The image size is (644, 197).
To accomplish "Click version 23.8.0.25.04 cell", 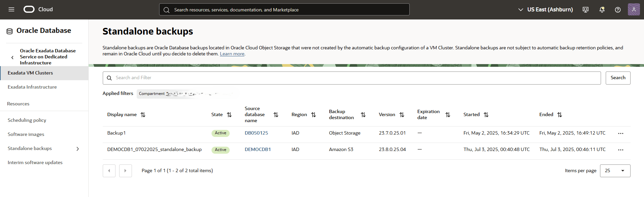I will [x=392, y=149].
